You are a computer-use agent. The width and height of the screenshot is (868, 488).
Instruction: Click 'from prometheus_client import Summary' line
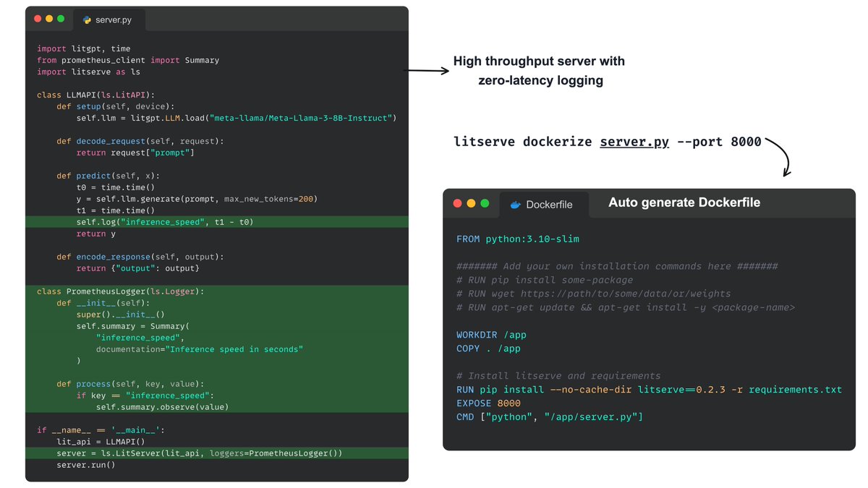click(x=128, y=60)
